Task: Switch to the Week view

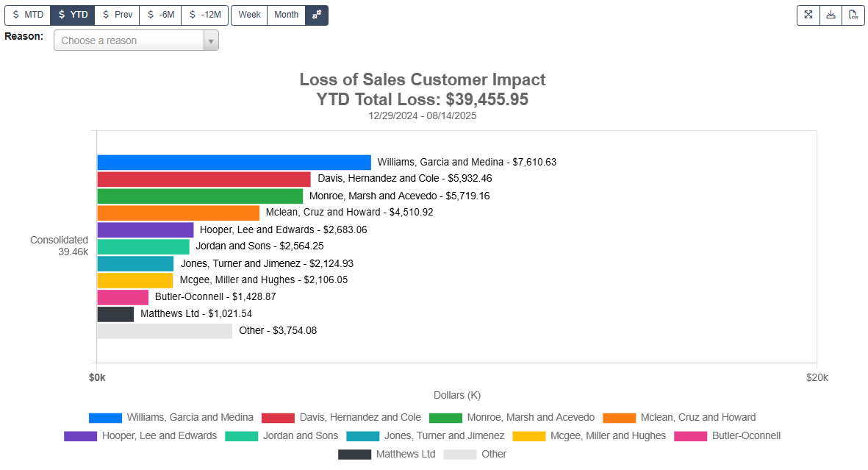Action: tap(248, 15)
